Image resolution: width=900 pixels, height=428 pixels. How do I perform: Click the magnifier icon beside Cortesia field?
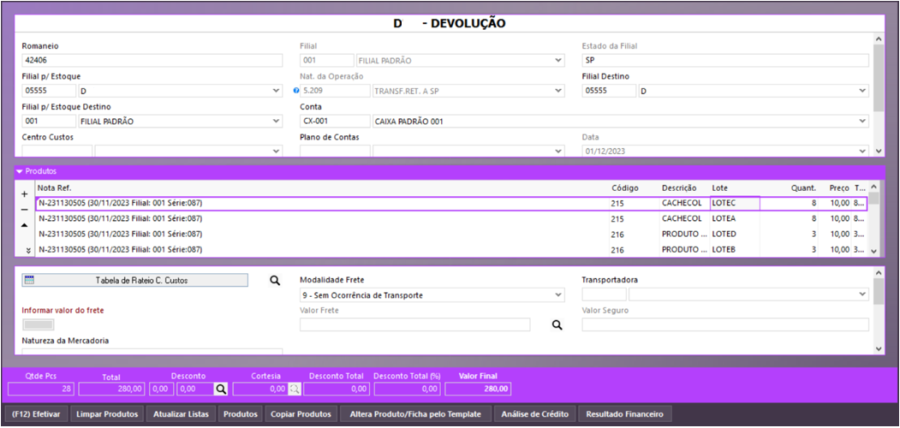[294, 389]
